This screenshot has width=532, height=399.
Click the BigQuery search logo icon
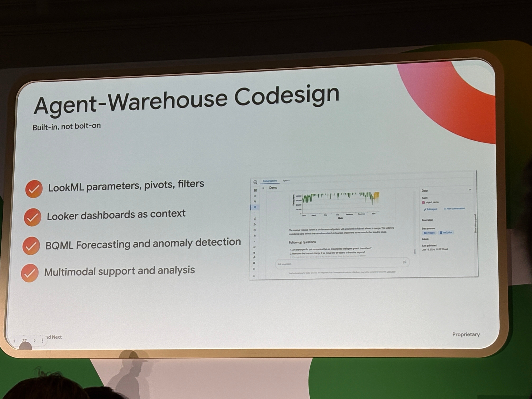(255, 182)
